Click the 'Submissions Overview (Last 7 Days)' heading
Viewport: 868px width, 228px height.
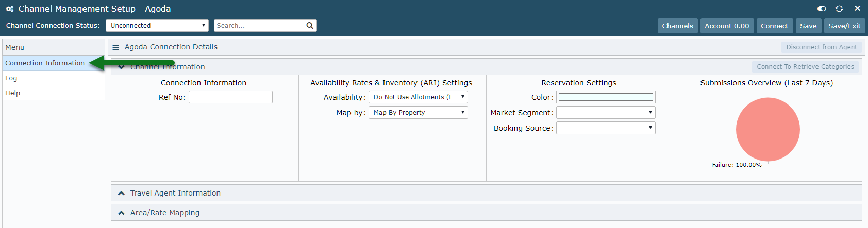(x=766, y=83)
